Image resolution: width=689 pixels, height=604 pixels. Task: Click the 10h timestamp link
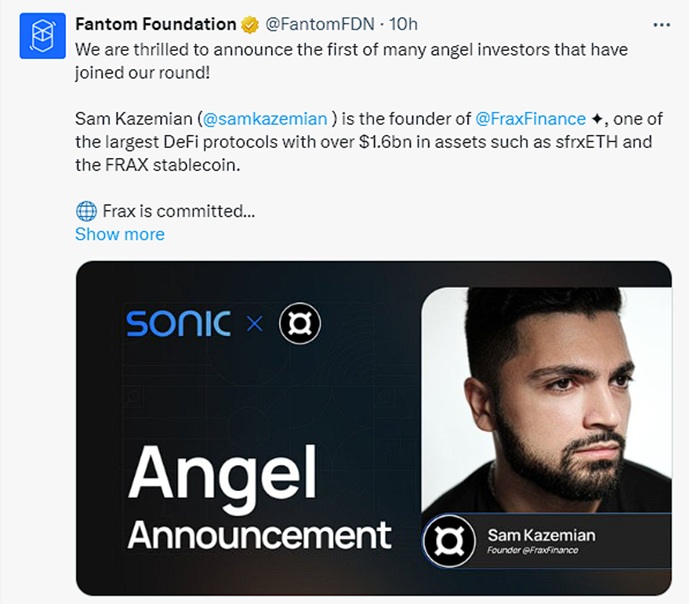click(404, 24)
